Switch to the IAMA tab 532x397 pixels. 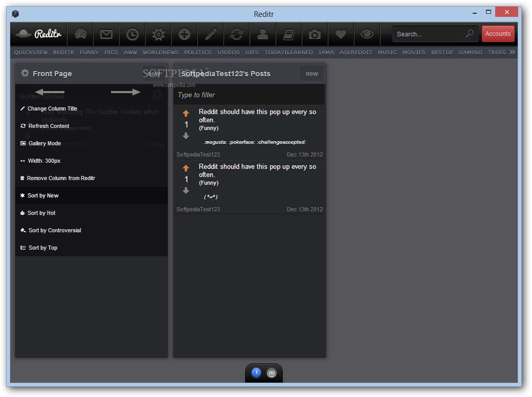326,52
